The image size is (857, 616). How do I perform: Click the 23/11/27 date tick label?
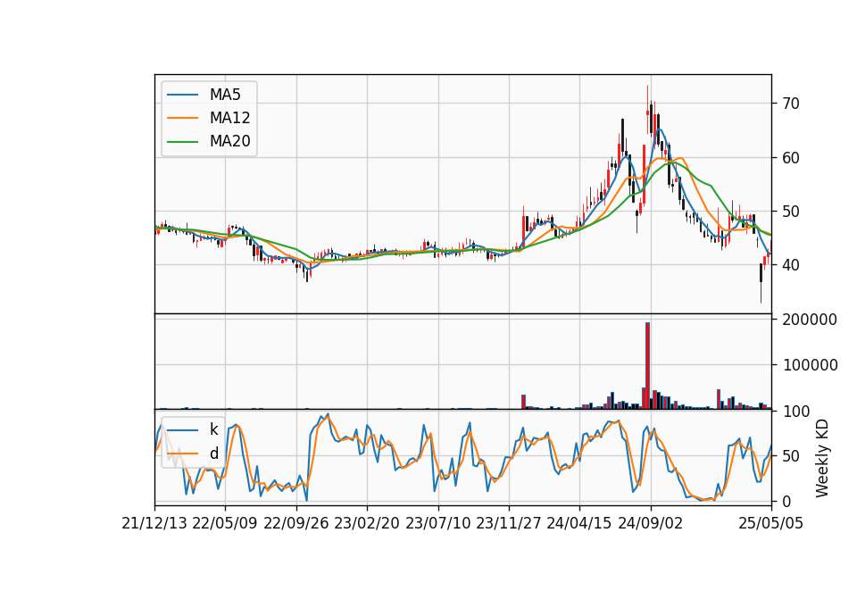[x=509, y=523]
